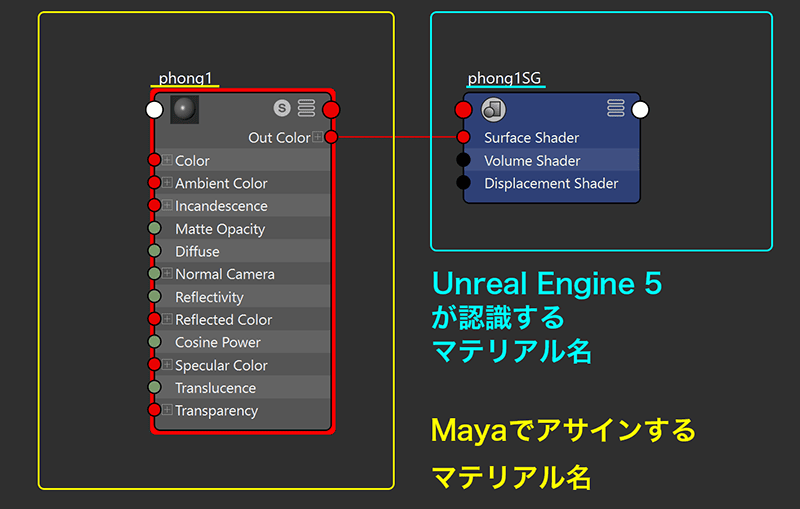The image size is (800, 509).
Task: Click the black Displacement Shader input port
Action: tap(463, 182)
